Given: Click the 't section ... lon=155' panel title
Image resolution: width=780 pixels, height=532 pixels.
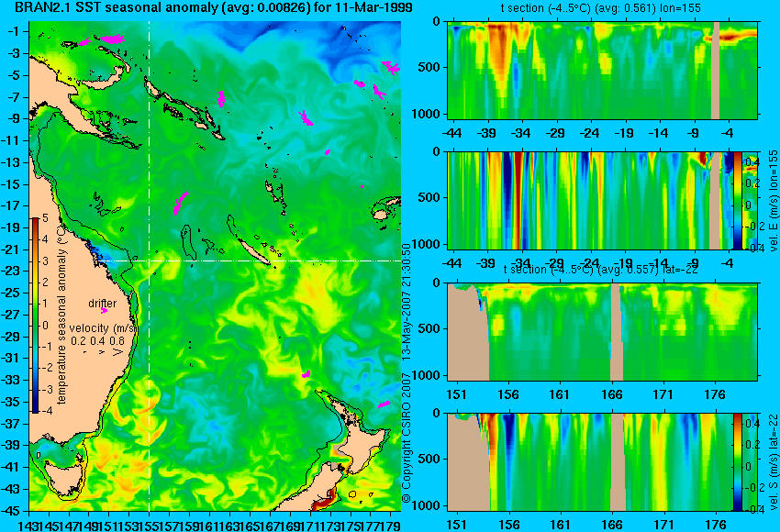Looking at the screenshot, I should tap(601, 8).
